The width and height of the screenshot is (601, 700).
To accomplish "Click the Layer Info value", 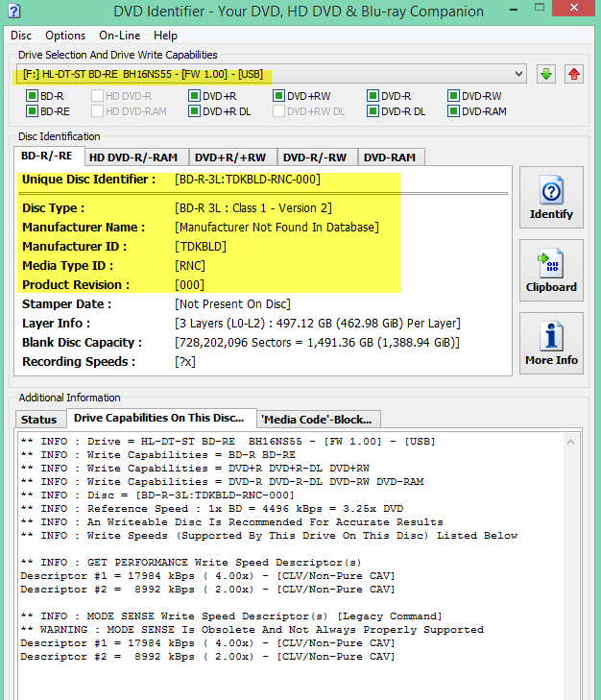I will tap(318, 324).
